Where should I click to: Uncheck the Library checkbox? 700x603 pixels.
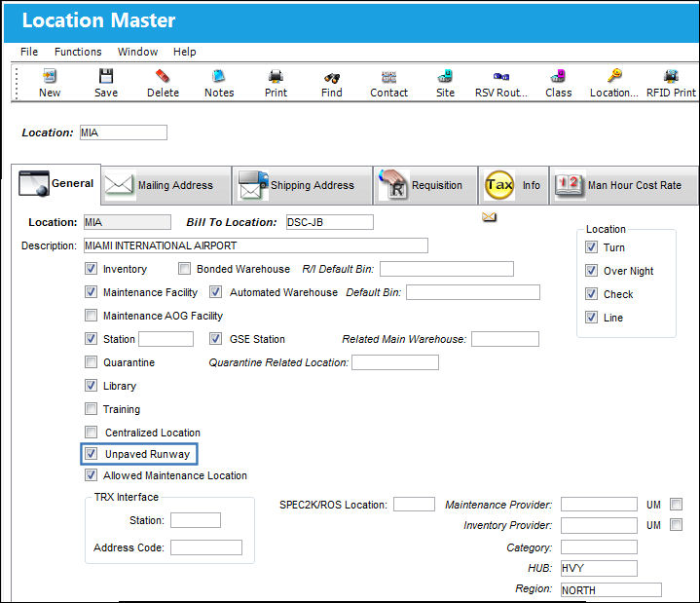[x=91, y=385]
